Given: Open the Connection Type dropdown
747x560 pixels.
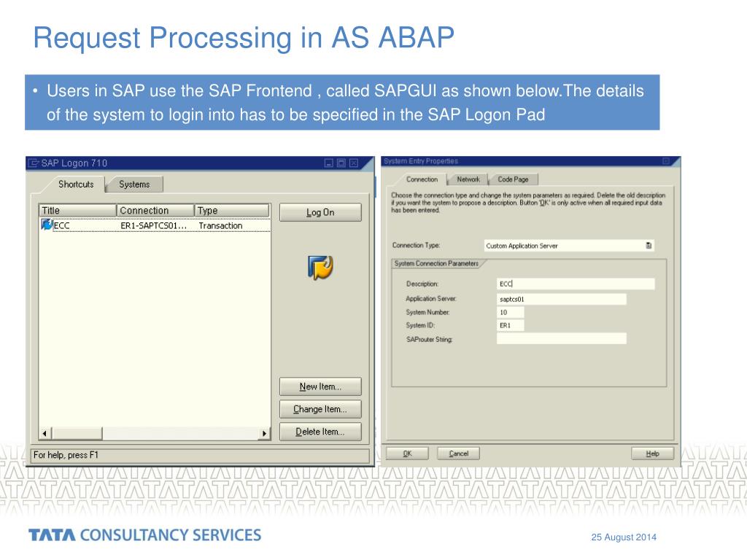Looking at the screenshot, I should coord(649,246).
